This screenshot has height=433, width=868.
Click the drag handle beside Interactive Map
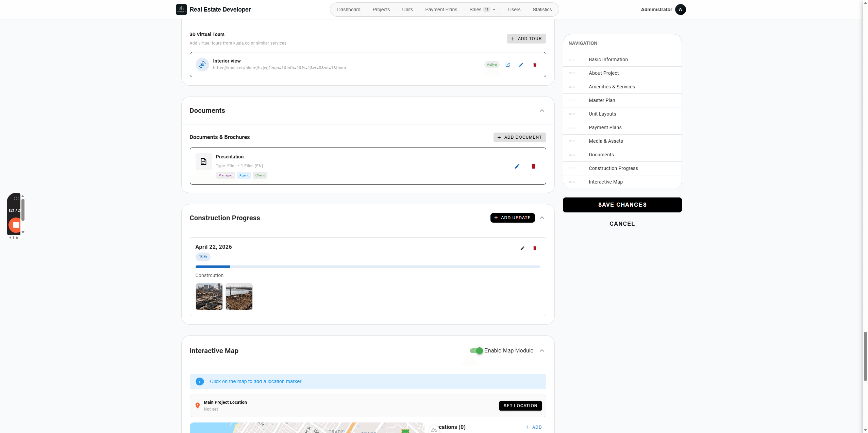tap(572, 182)
